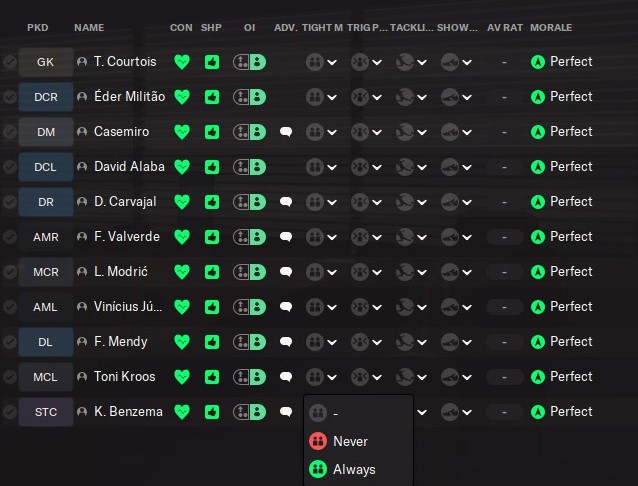
Task: Toggle D. Carvajal's OI switch
Action: 249,202
